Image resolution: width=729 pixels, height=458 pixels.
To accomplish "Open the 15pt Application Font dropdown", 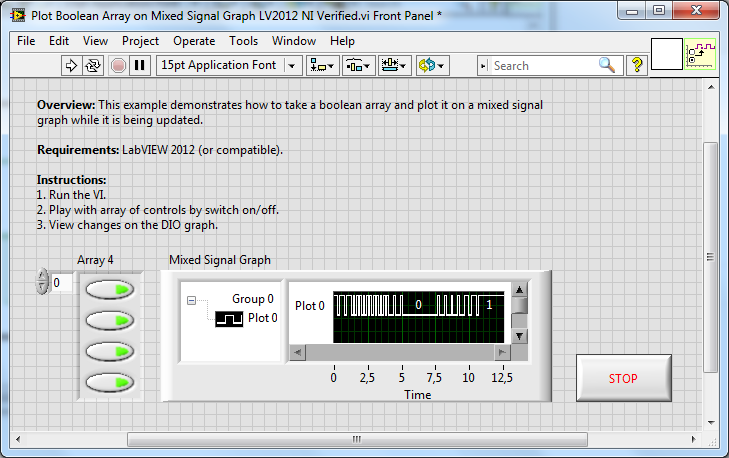I will pos(230,65).
